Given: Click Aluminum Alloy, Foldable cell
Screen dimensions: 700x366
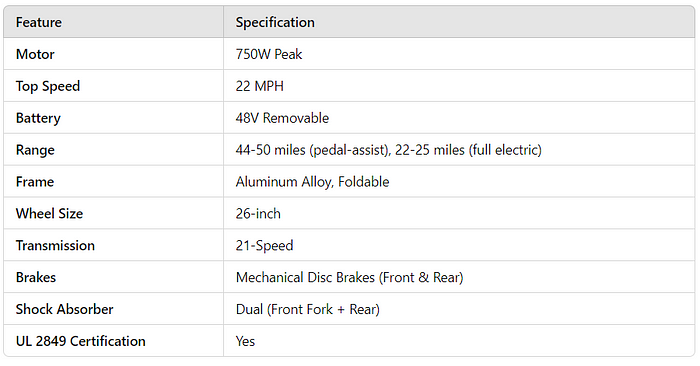Looking at the screenshot, I should tap(312, 182).
